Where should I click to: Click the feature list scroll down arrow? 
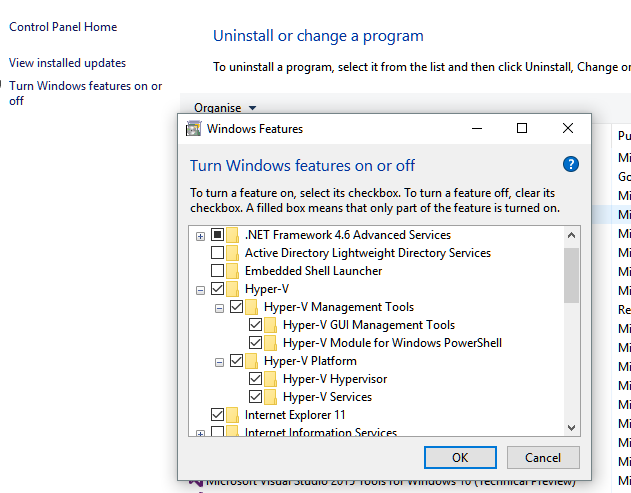click(571, 427)
